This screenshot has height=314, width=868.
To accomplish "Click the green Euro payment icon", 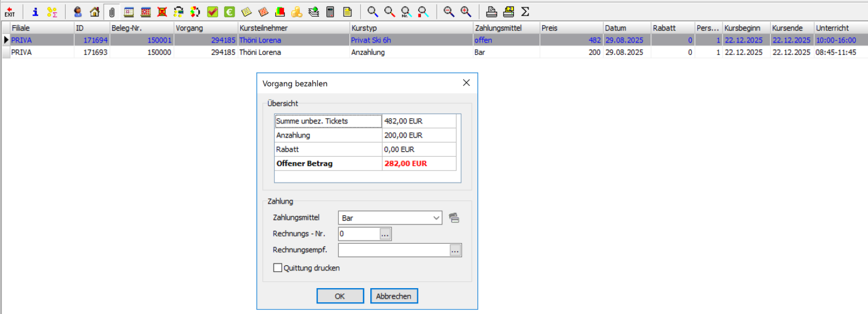I will point(229,12).
